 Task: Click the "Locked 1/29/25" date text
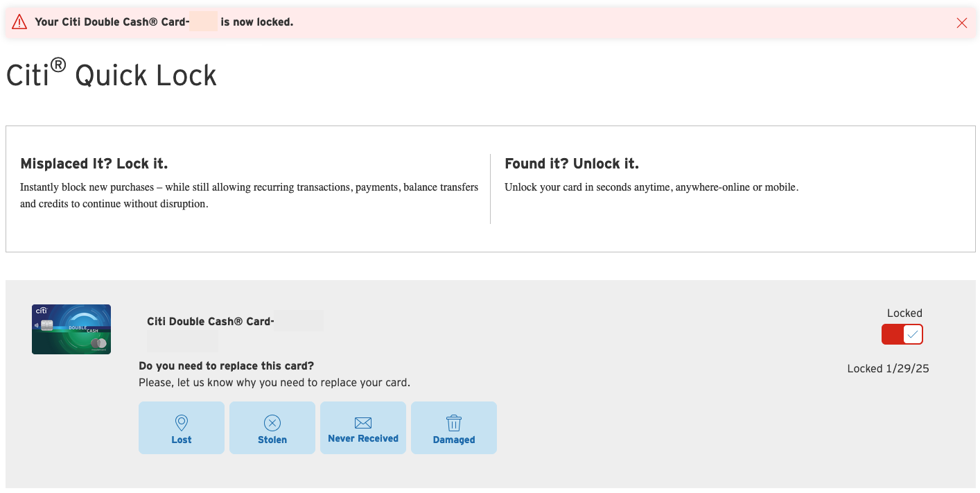point(888,369)
